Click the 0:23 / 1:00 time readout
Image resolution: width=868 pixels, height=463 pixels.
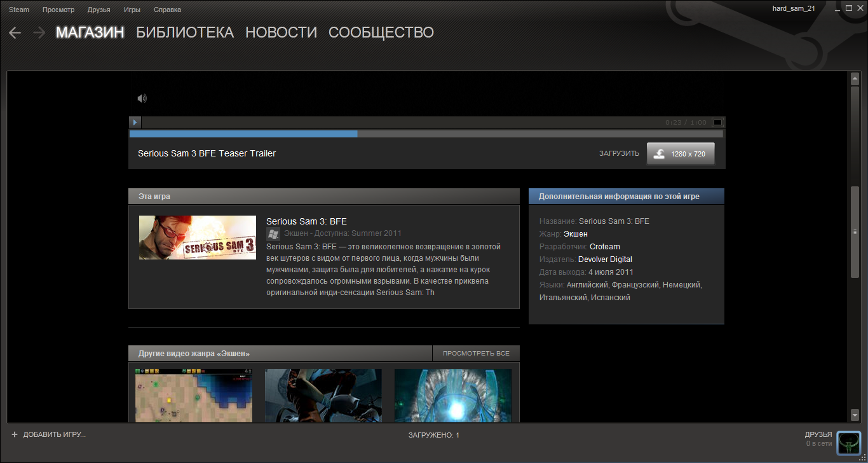[x=686, y=122]
